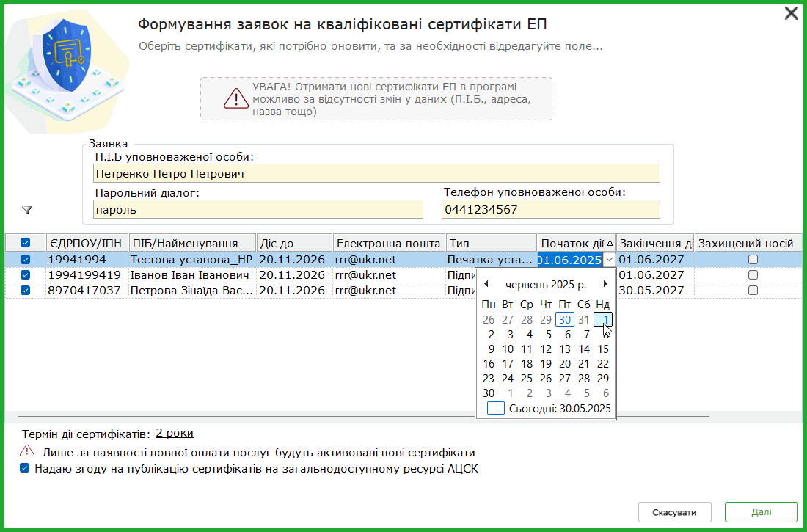Edit the П.І.Б уповноваженої особи field
This screenshot has width=807, height=532.
[x=376, y=174]
